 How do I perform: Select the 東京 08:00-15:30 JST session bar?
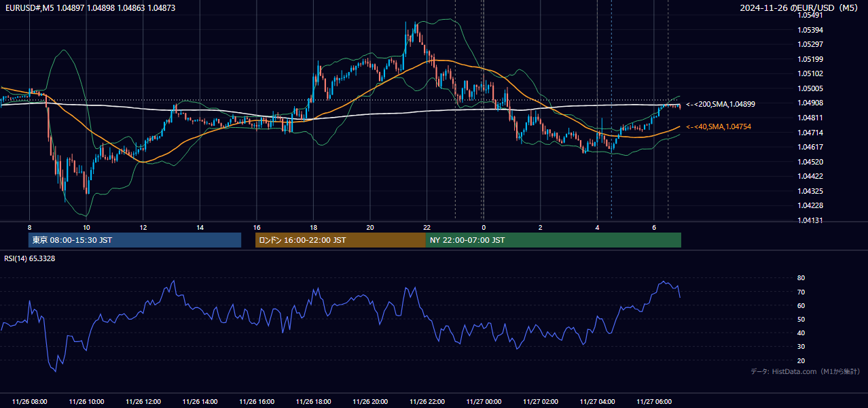[x=134, y=240]
